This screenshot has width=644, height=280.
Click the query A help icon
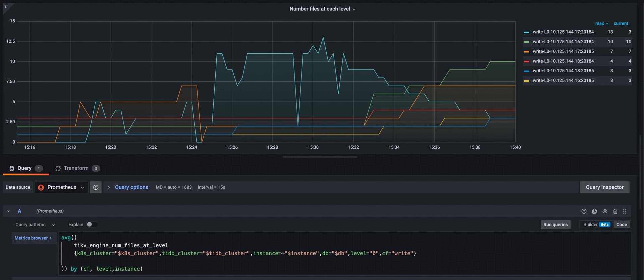(584, 211)
